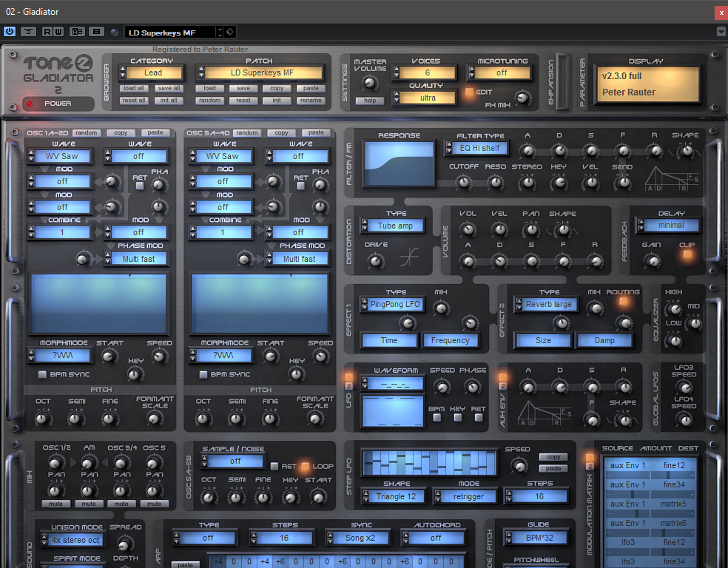Click the Write automation W button
Image resolution: width=728 pixels, height=568 pixels.
point(58,32)
